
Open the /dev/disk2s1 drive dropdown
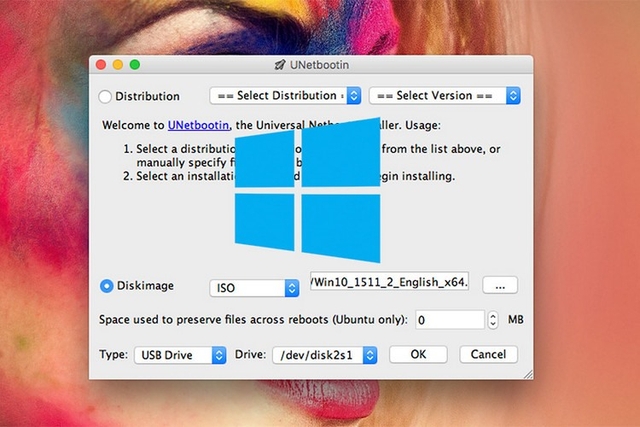[x=325, y=355]
